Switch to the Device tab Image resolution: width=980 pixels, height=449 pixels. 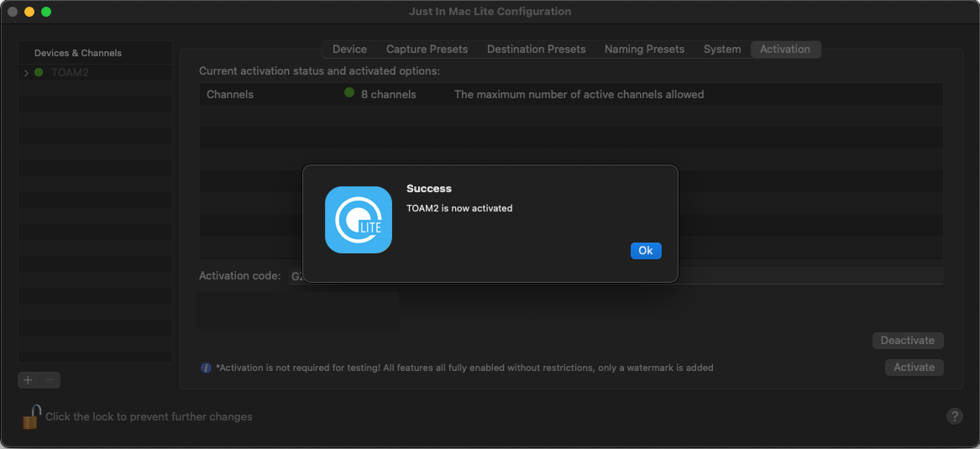point(349,50)
